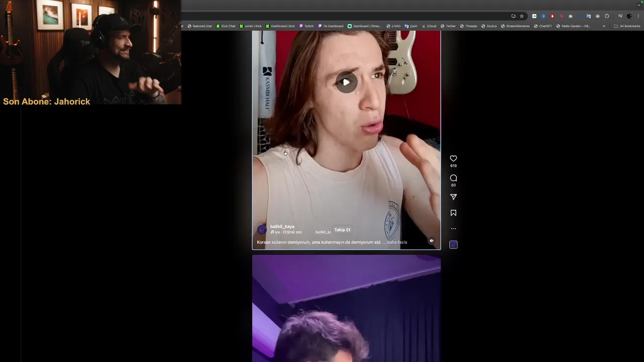
Task: Save the reel with the bookmark icon
Action: (453, 213)
